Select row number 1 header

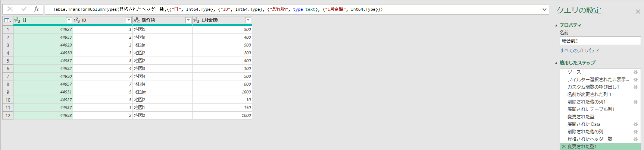point(8,29)
